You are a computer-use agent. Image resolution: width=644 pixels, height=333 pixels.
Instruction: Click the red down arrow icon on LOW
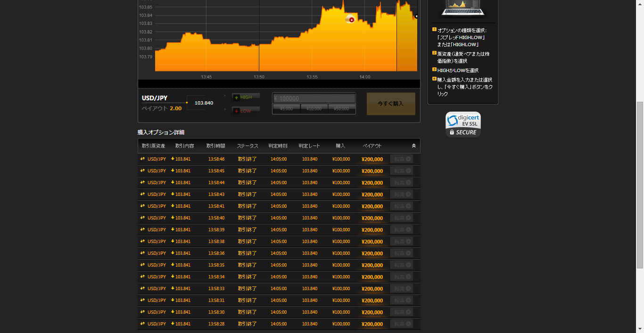237,111
